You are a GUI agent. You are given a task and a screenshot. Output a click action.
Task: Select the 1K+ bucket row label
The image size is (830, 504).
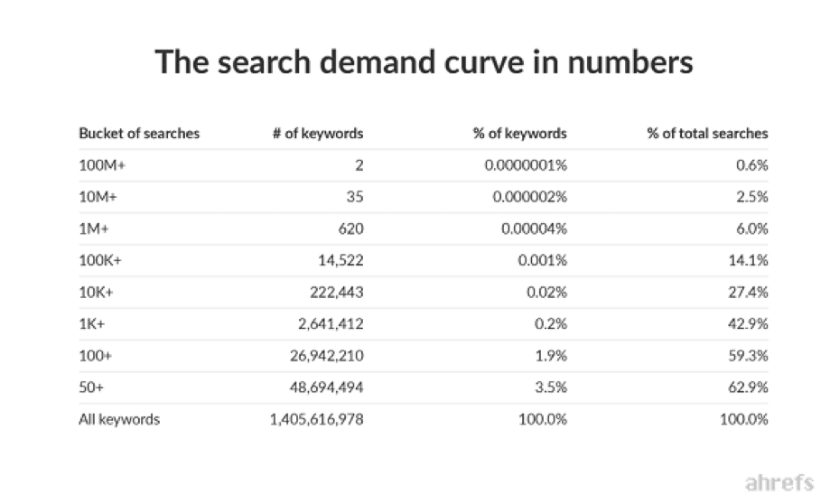click(90, 324)
